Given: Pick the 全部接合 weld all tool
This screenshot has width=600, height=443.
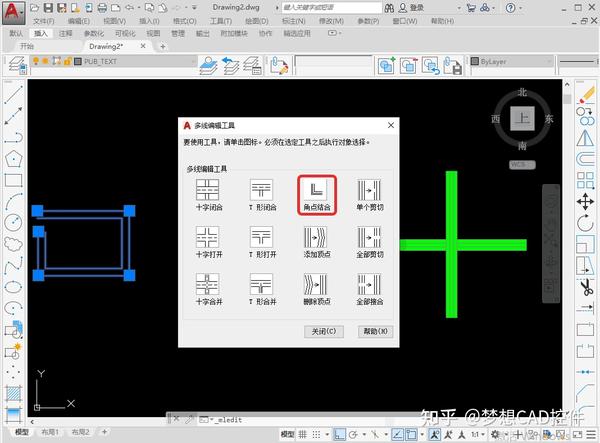Looking at the screenshot, I should 369,284.
